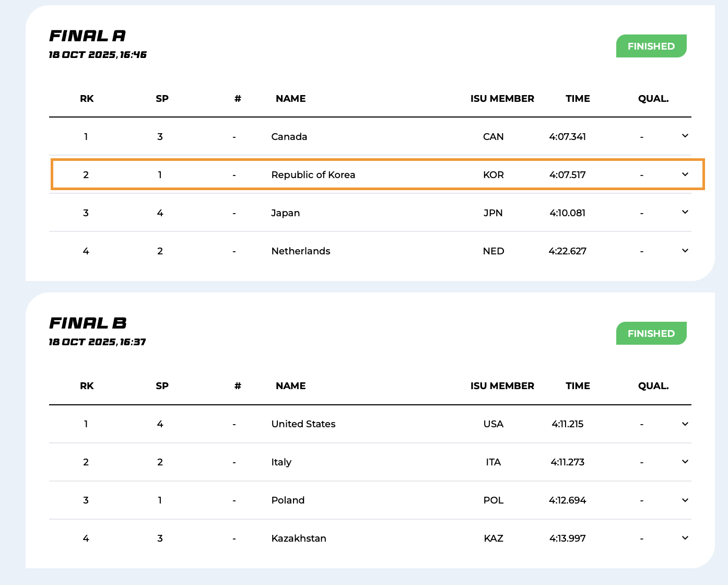Click the United States team name

pos(303,424)
